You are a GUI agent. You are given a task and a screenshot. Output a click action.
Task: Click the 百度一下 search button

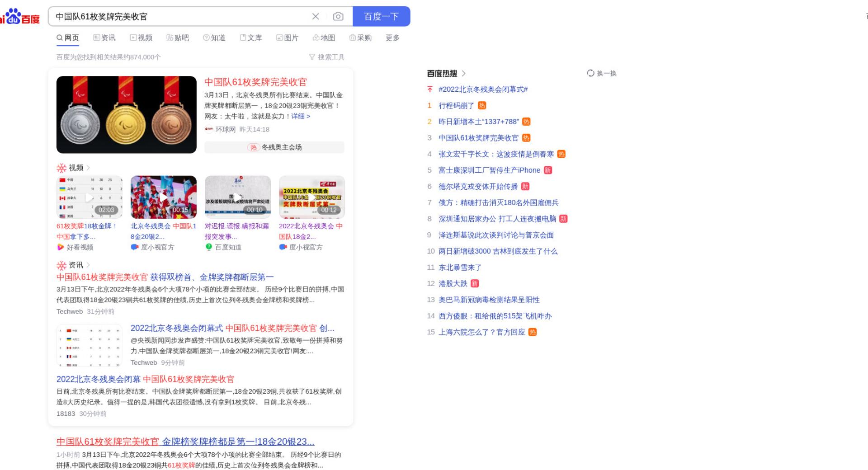point(381,17)
